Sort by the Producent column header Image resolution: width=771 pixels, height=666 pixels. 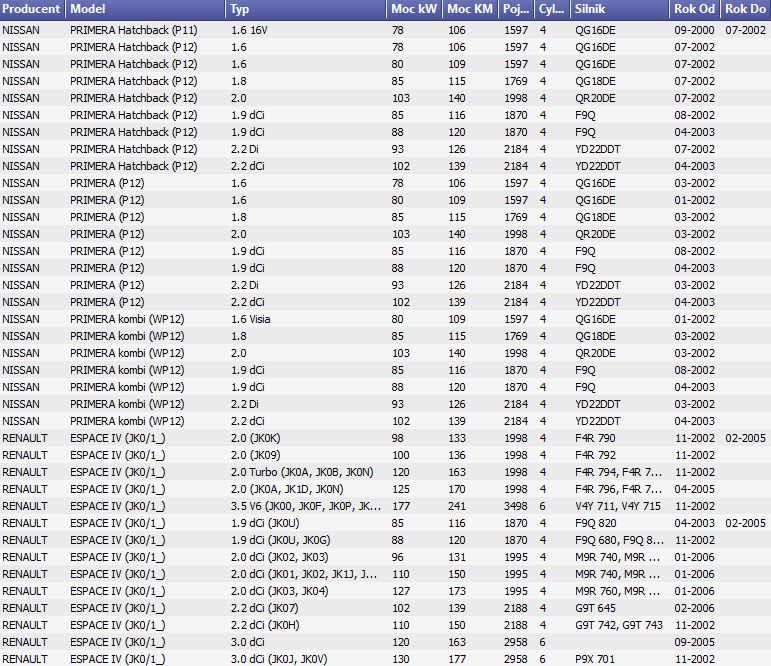click(x=32, y=9)
